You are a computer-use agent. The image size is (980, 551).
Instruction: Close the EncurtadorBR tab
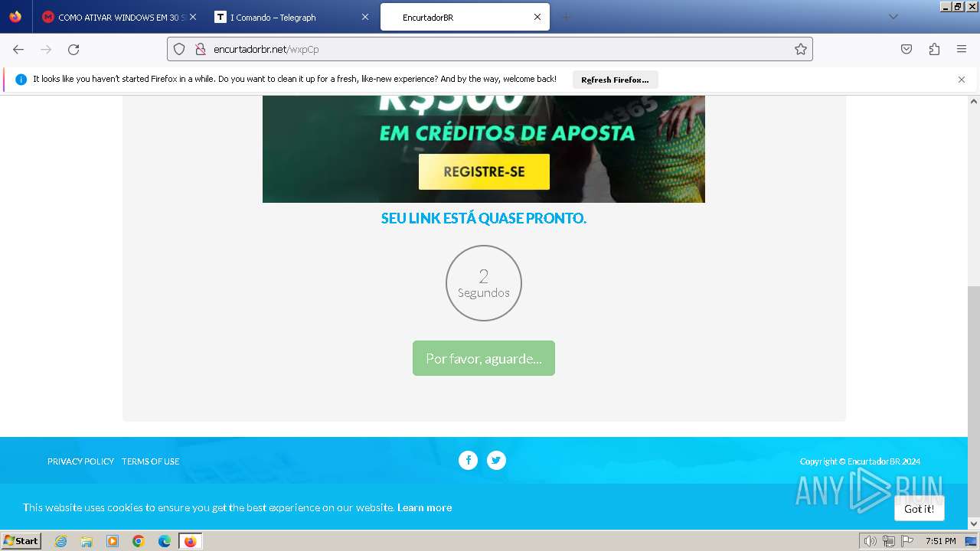pos(537,17)
